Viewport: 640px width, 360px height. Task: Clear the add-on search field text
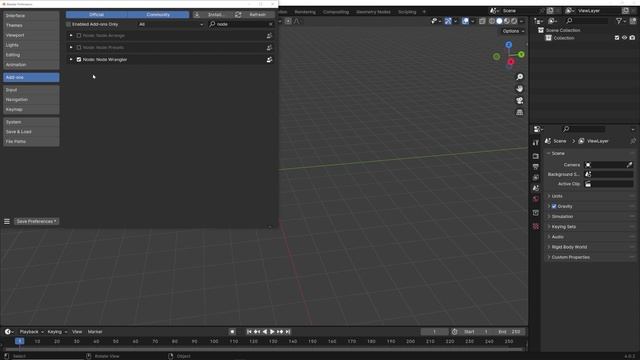[270, 24]
